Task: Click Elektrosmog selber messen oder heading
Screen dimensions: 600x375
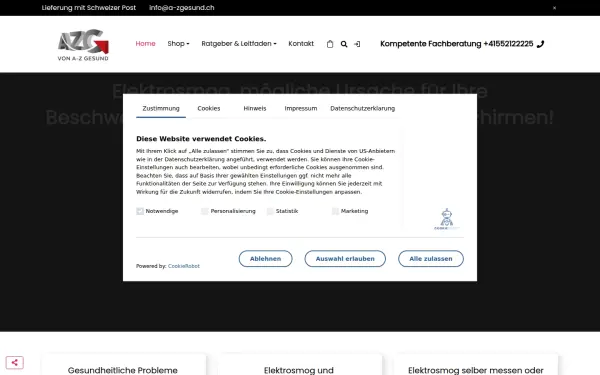Action: [476, 370]
